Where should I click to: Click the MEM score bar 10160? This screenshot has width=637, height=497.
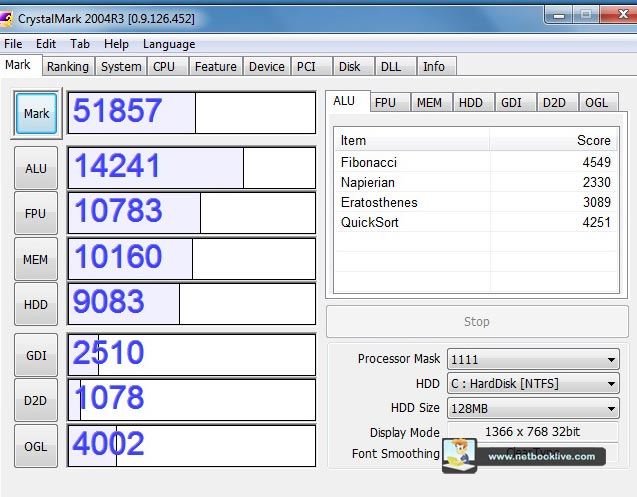[x=192, y=259]
